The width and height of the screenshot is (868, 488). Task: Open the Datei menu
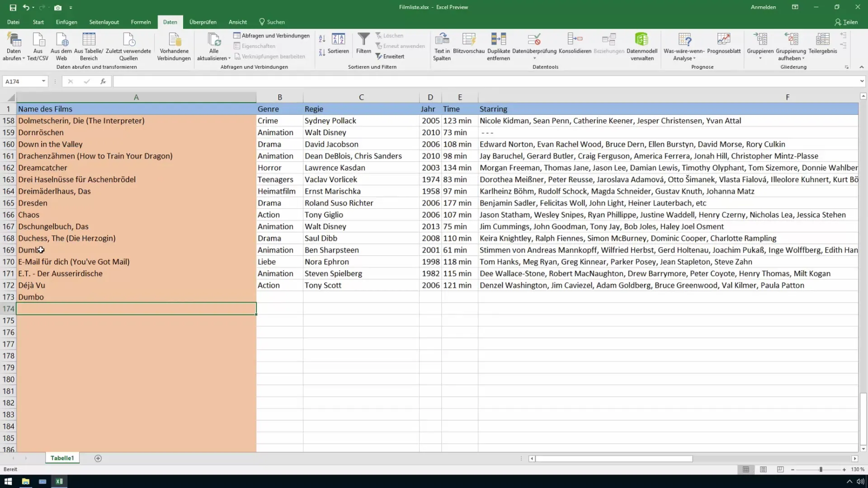pos(13,22)
